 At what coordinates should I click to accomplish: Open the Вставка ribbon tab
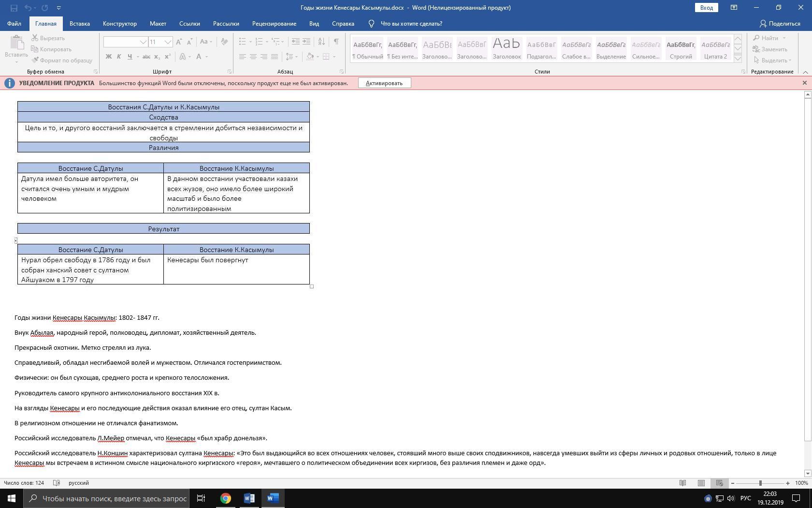(79, 24)
